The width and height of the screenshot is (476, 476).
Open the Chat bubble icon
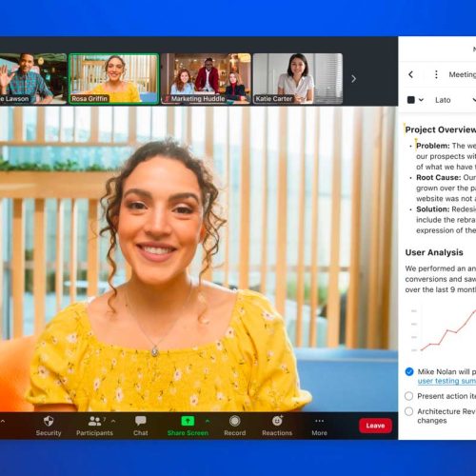(x=140, y=421)
